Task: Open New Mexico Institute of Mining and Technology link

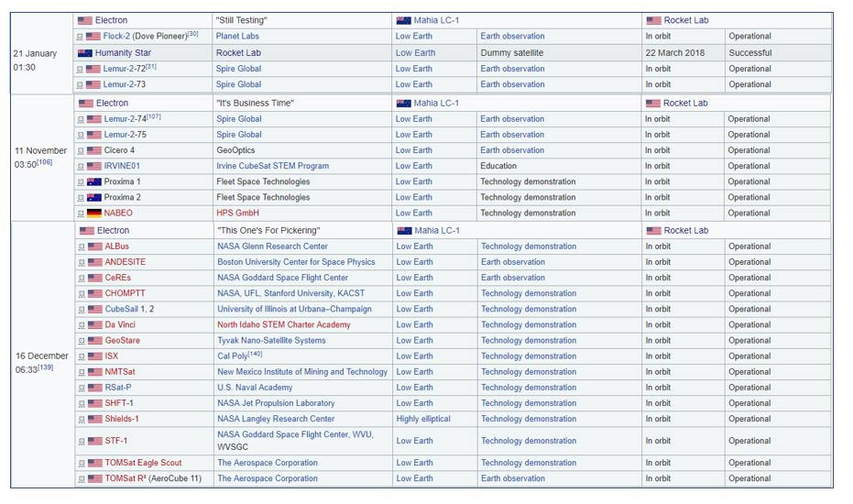Action: click(302, 372)
